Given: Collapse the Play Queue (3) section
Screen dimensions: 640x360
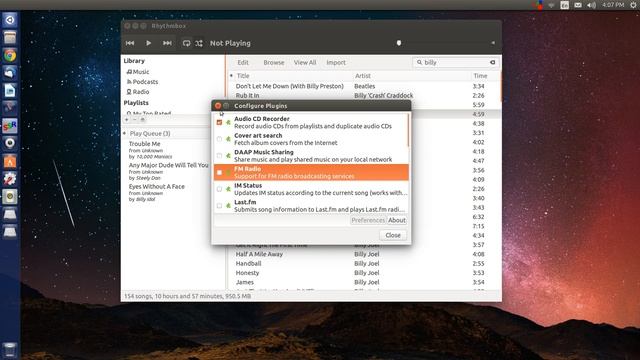Looking at the screenshot, I should coord(125,133).
